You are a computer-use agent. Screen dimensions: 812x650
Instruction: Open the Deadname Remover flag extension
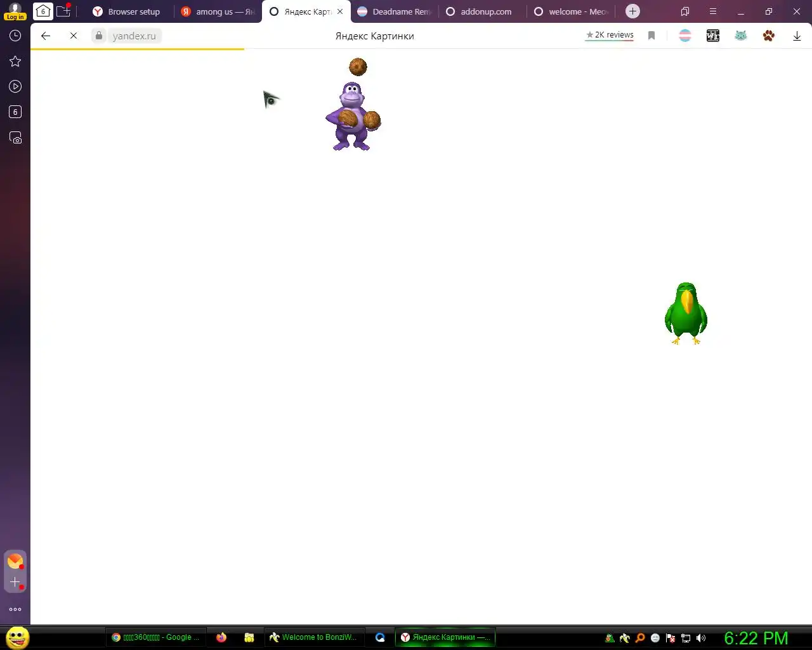click(x=685, y=36)
